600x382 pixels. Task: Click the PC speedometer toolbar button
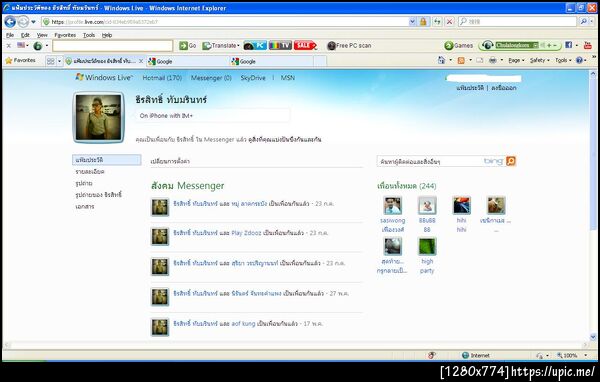[254, 46]
